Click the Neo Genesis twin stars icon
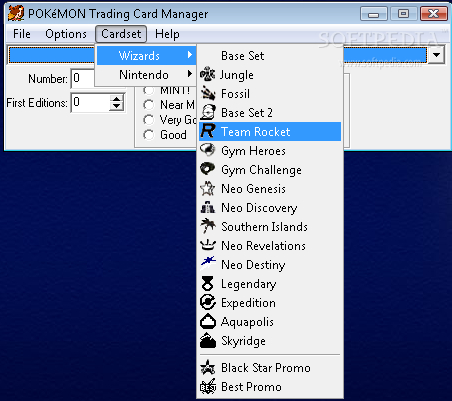The image size is (452, 401). (208, 188)
